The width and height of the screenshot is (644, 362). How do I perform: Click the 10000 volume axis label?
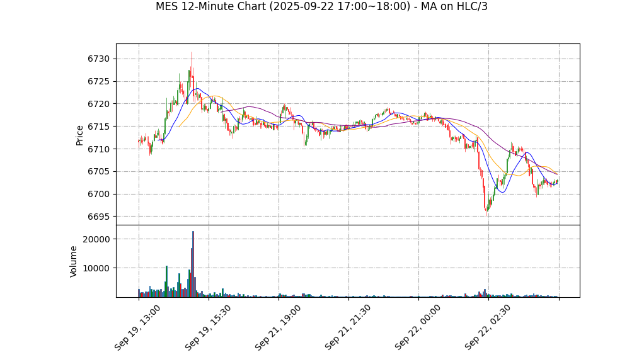96,268
